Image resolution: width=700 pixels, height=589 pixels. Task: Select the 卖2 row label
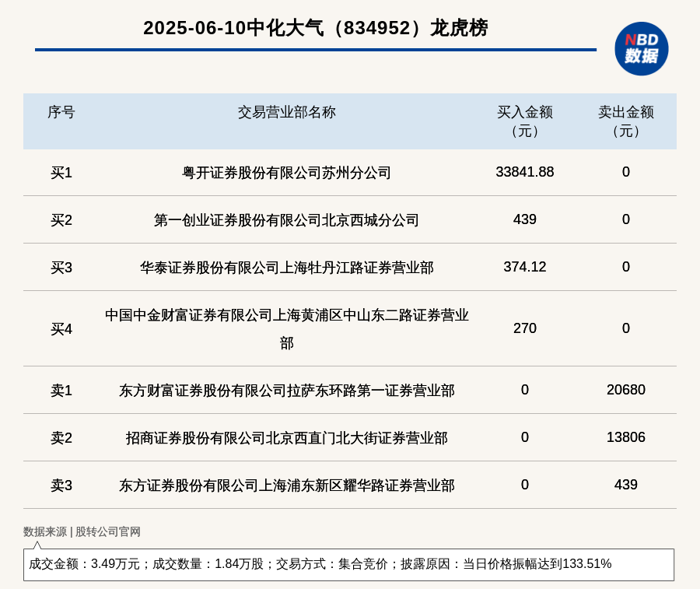[x=61, y=437]
